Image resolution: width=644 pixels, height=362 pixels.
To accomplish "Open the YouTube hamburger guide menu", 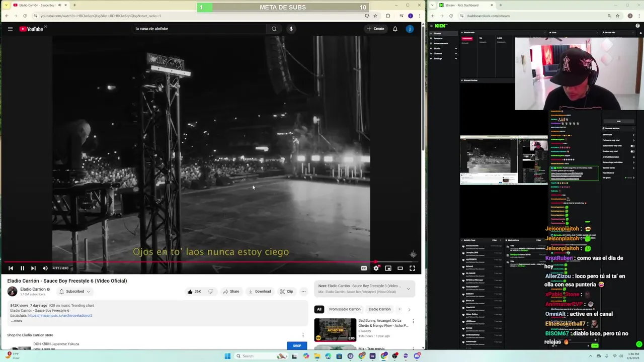I will click(x=10, y=29).
